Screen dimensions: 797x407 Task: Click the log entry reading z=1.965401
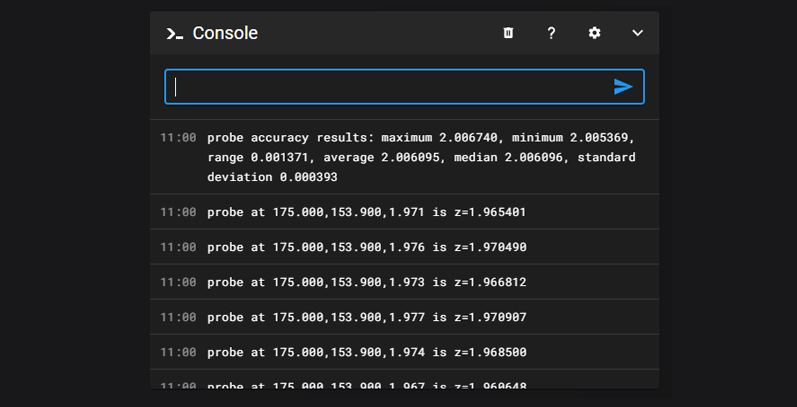coord(366,212)
